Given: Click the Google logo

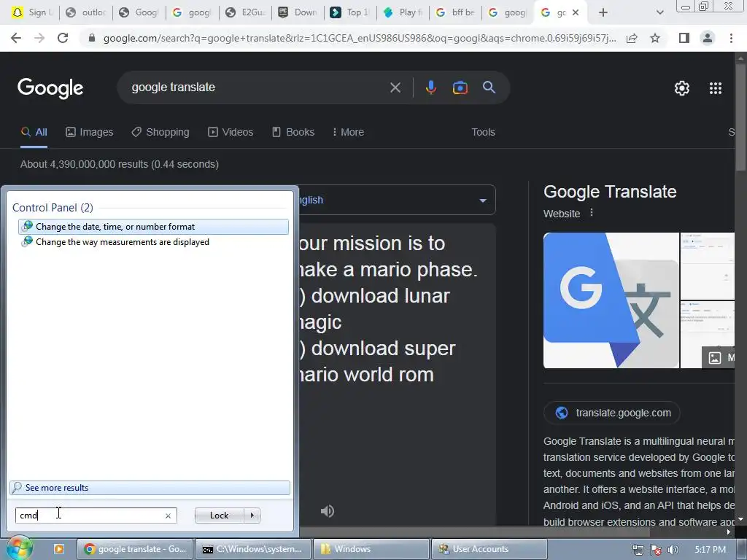Looking at the screenshot, I should pyautogui.click(x=50, y=88).
